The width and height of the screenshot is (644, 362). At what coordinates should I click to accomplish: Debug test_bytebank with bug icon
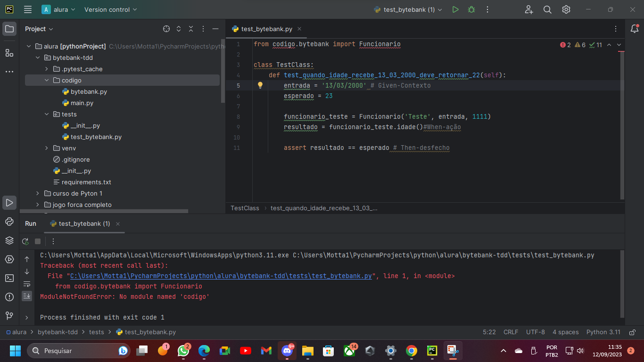[x=471, y=9]
